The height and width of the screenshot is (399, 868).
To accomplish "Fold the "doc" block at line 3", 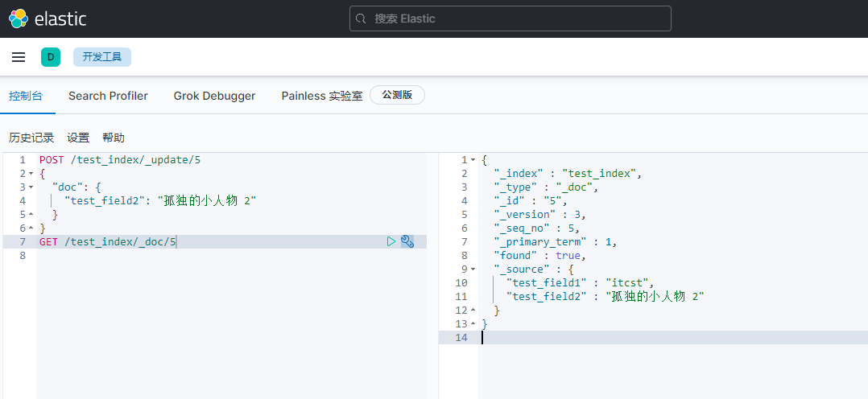I will [x=31, y=187].
